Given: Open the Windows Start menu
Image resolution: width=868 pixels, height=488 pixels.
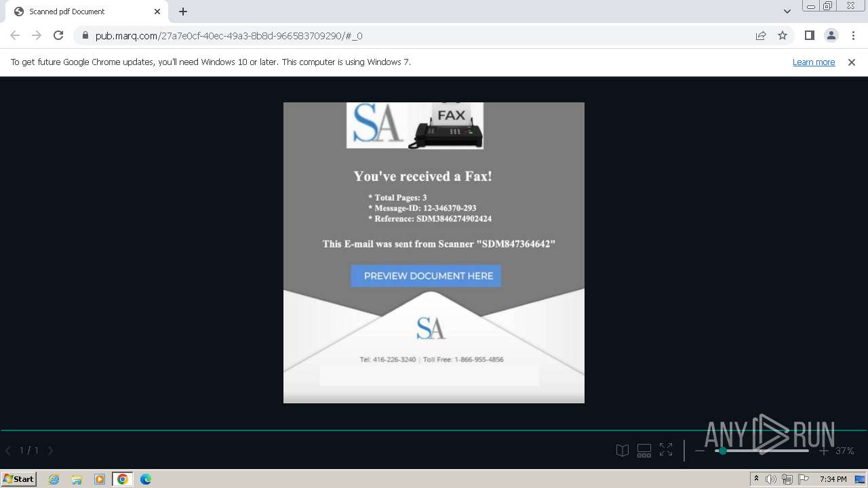Looking at the screenshot, I should click(x=19, y=479).
